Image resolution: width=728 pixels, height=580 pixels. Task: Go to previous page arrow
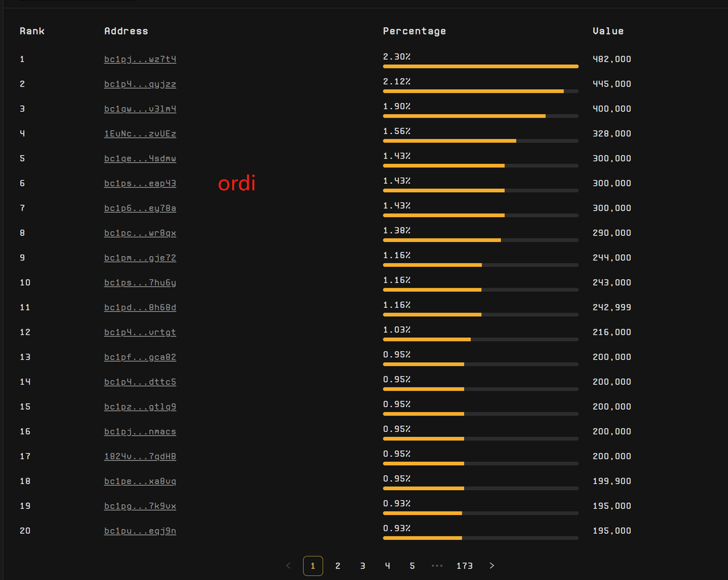click(x=288, y=566)
